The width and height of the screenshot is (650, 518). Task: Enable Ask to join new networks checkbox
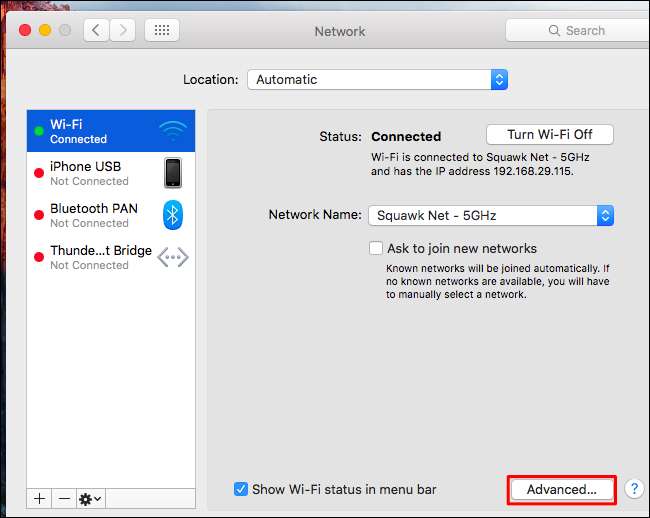point(376,248)
